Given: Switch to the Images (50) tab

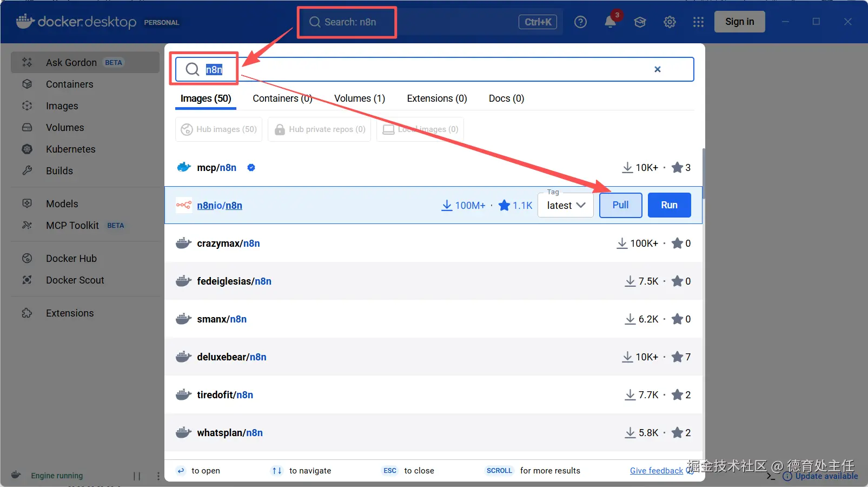Looking at the screenshot, I should pyautogui.click(x=206, y=98).
